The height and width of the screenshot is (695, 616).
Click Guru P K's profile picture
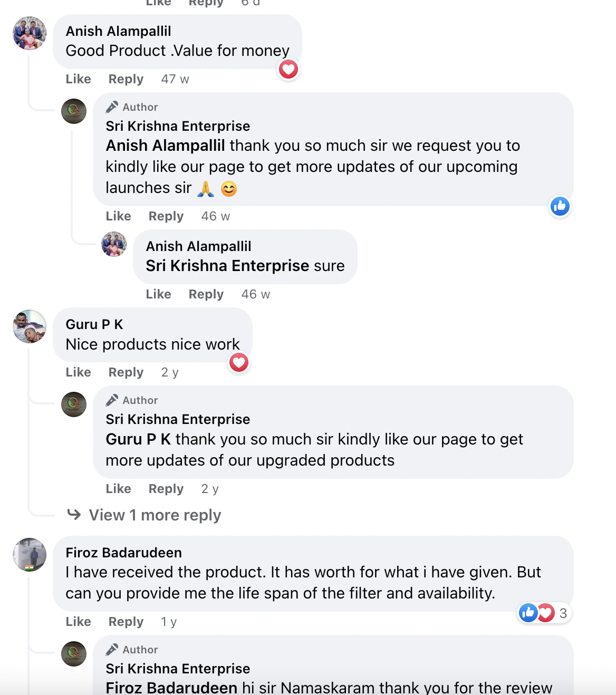point(30,326)
